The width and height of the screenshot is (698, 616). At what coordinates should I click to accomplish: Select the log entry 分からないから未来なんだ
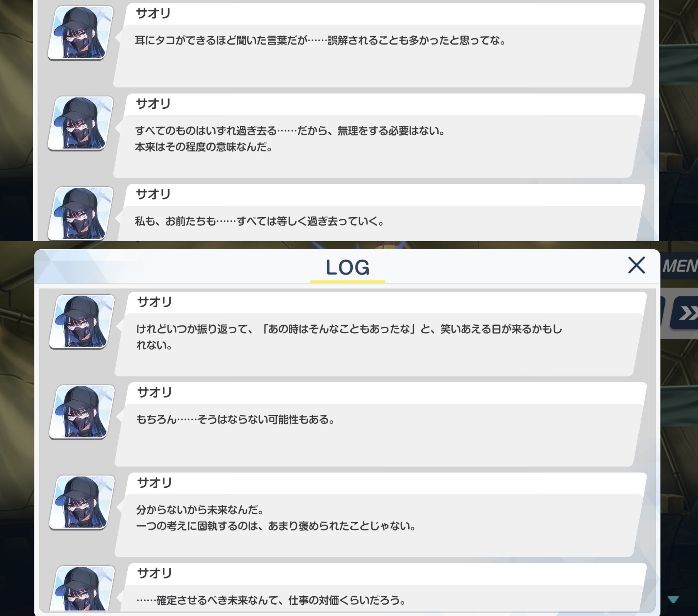click(x=380, y=515)
